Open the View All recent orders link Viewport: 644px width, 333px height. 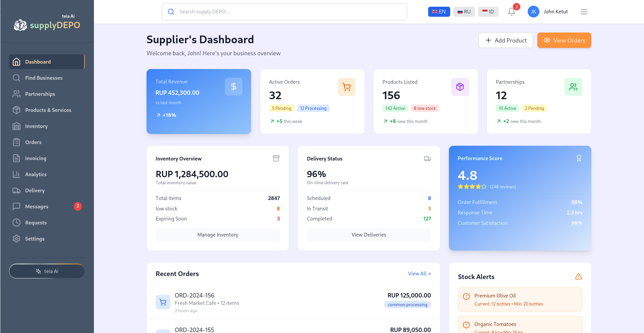(419, 274)
